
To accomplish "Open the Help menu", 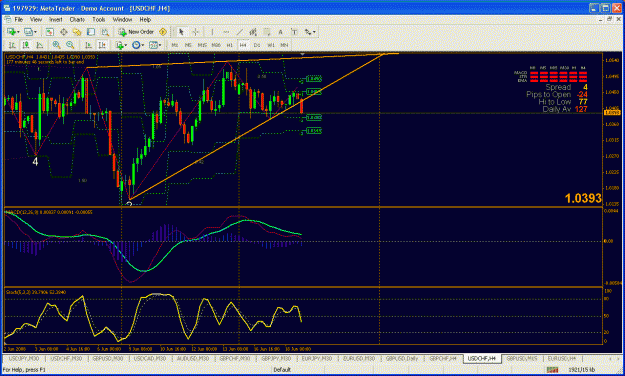I will tap(145, 19).
